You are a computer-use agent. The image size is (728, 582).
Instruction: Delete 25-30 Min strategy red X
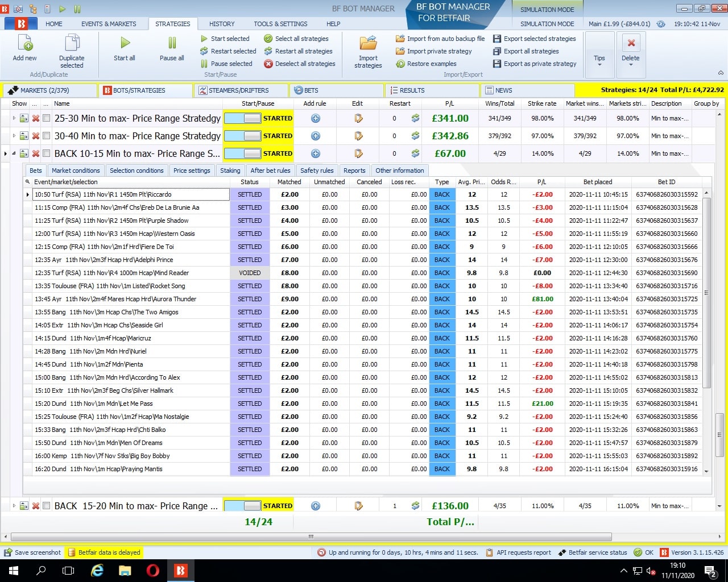point(35,118)
